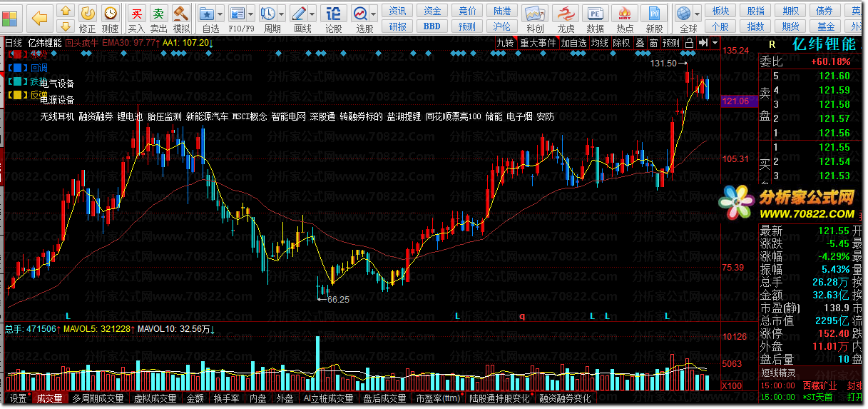Viewport: 868px width, 409px height.
Task: Click the 竞价 auction button
Action: click(467, 11)
